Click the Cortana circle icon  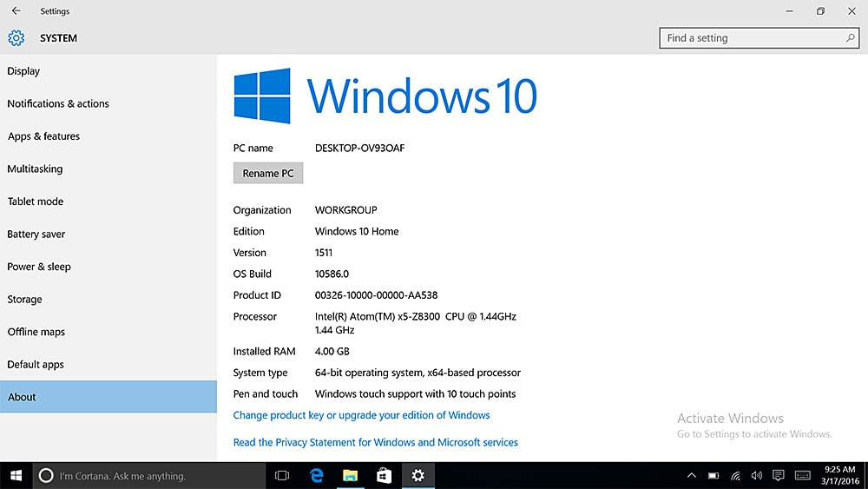tap(46, 475)
